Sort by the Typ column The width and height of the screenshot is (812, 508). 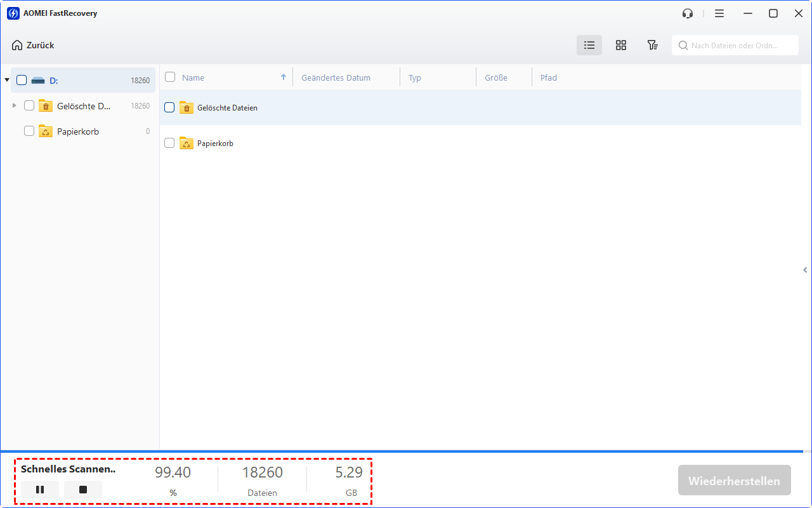point(415,77)
